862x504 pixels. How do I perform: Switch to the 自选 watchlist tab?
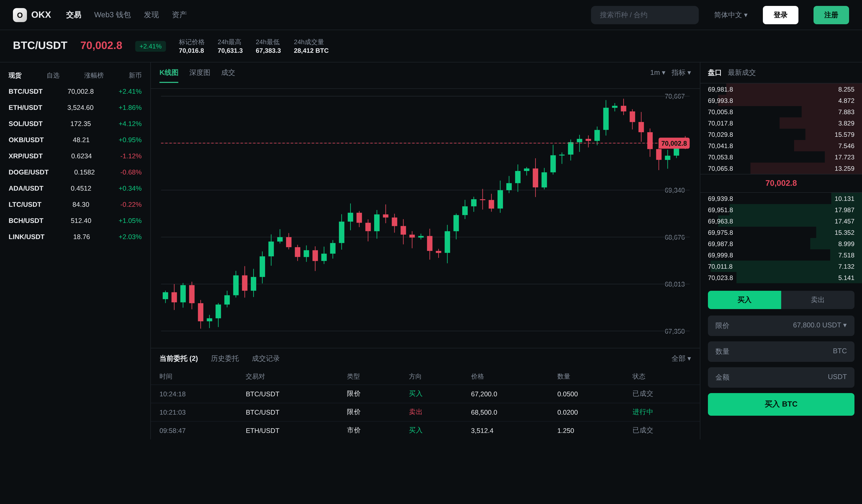[53, 75]
